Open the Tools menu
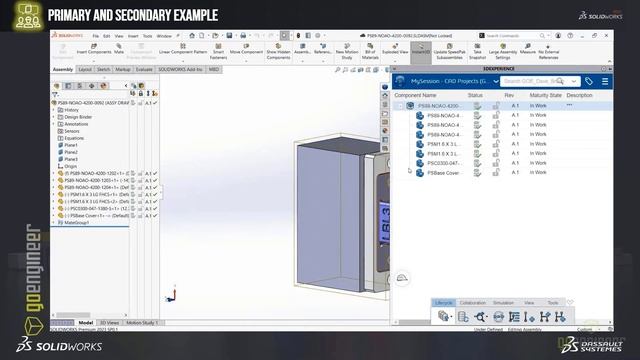Viewport: 640px width, 360px height. coord(147,36)
